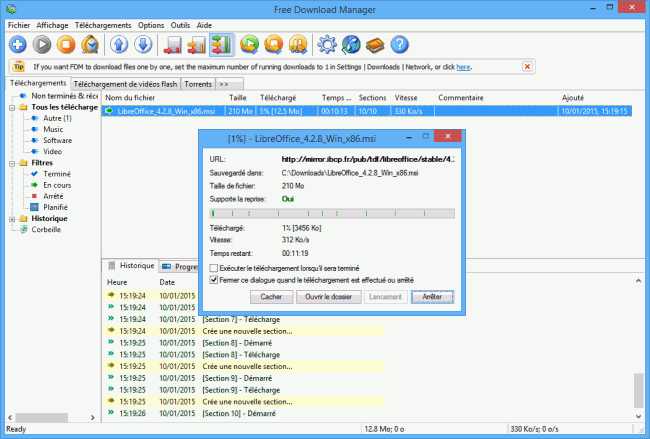Switch to the Torrents tab
The height and width of the screenshot is (439, 650).
pyautogui.click(x=198, y=84)
